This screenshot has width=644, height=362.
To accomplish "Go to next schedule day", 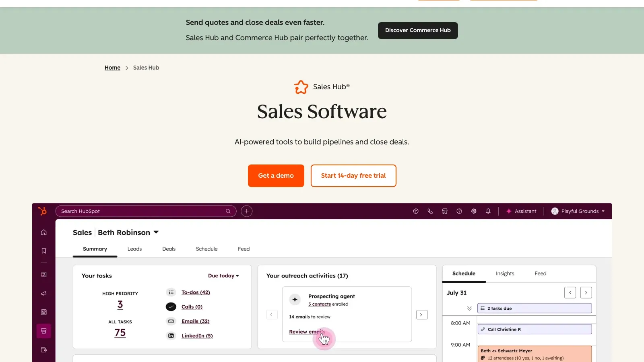I will click(586, 292).
